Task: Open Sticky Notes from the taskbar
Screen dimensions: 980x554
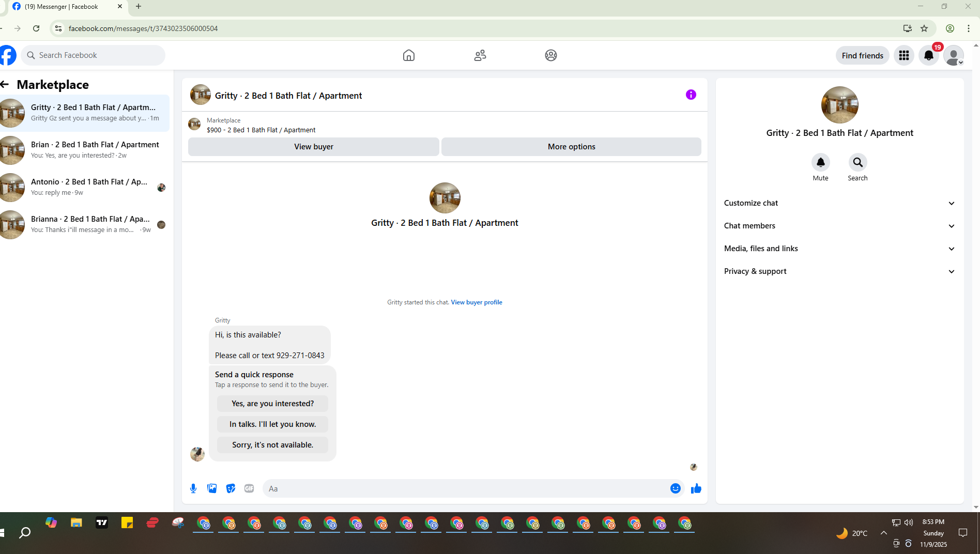Action: click(127, 523)
